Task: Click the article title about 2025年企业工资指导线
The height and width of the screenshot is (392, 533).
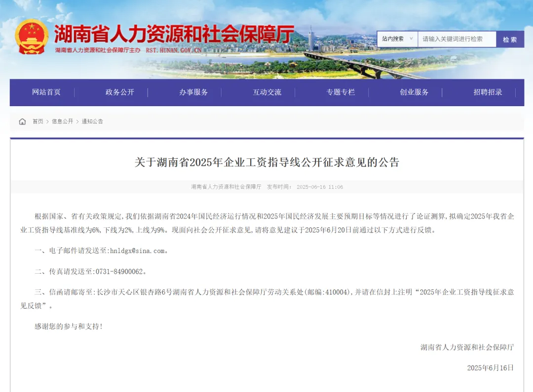Action: coord(266,162)
